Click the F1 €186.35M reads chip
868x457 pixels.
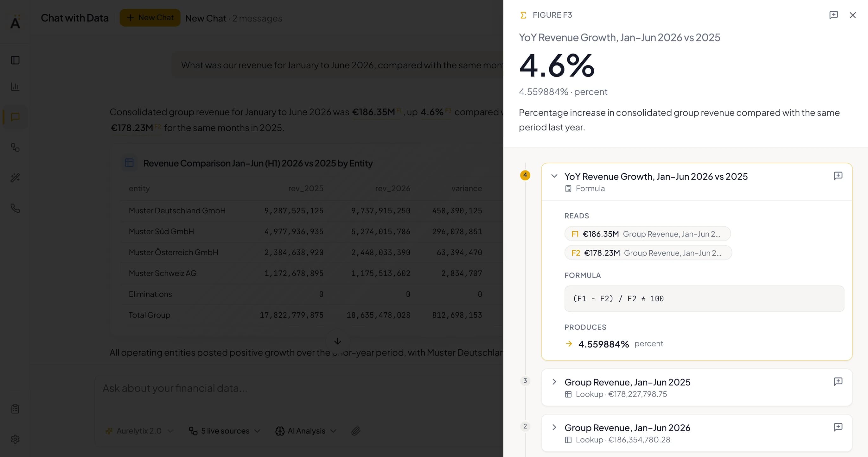coord(648,234)
